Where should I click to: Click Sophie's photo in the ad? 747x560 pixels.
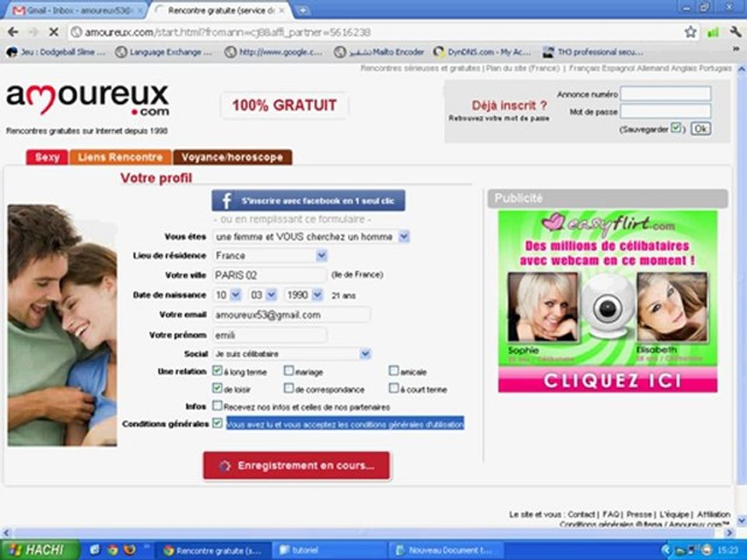click(542, 307)
